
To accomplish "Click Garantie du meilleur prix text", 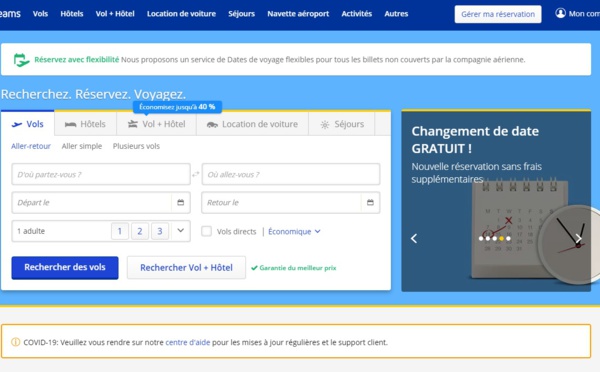I will (x=298, y=268).
